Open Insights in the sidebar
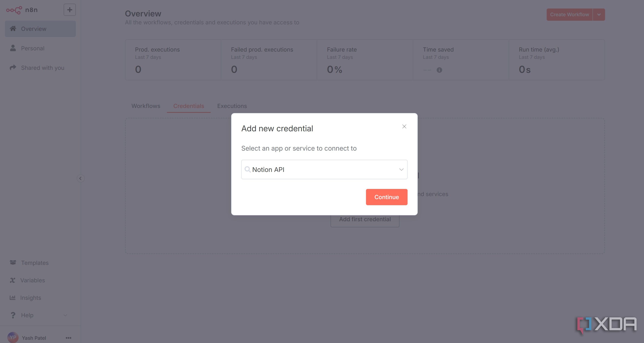644x343 pixels. point(40,298)
